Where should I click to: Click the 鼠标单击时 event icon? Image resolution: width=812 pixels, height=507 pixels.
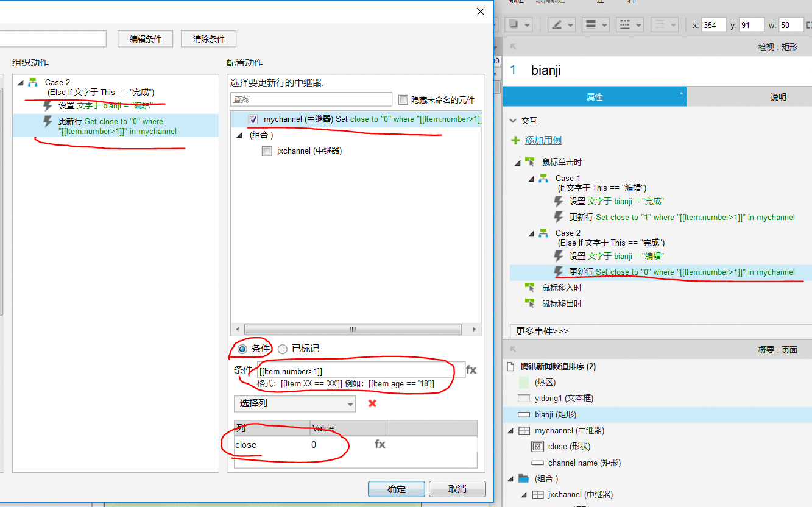click(530, 162)
